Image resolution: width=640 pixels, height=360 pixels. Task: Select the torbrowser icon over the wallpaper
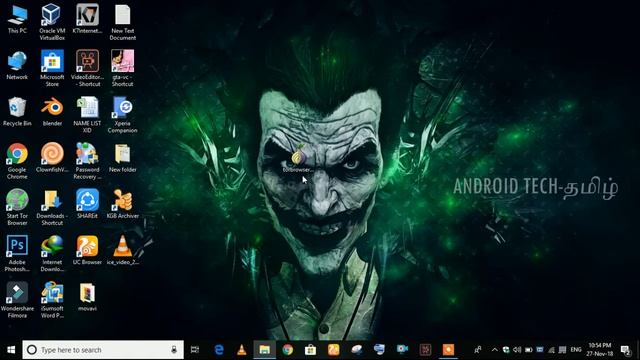[x=298, y=158]
